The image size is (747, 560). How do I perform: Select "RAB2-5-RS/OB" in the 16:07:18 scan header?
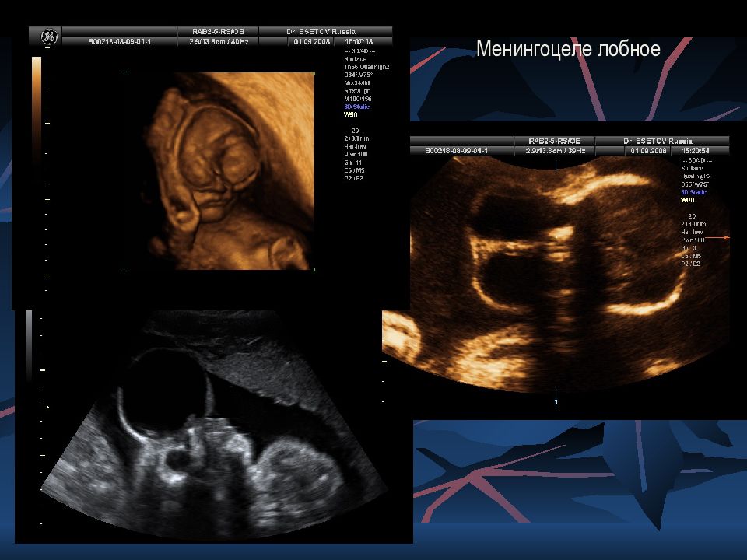pos(218,31)
